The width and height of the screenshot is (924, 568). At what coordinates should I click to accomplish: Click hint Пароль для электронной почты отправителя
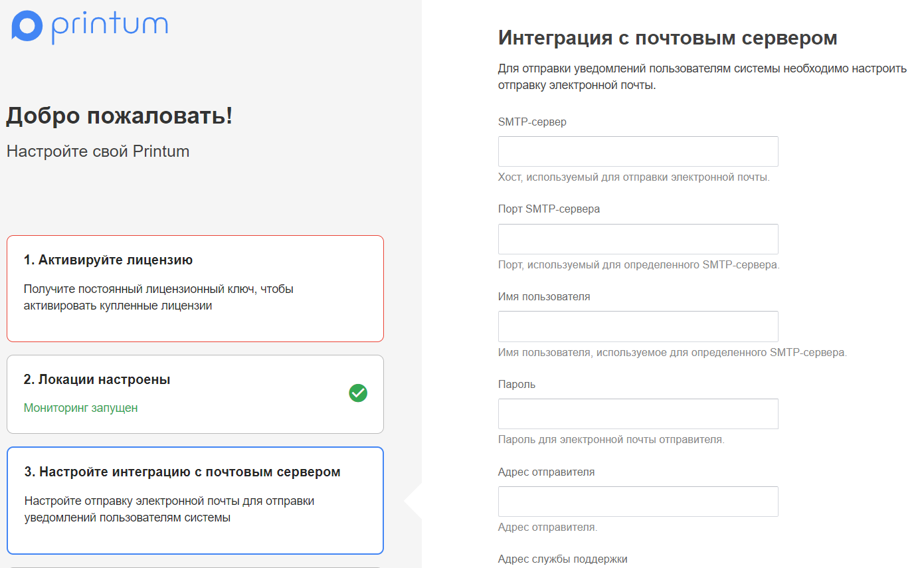(x=611, y=440)
